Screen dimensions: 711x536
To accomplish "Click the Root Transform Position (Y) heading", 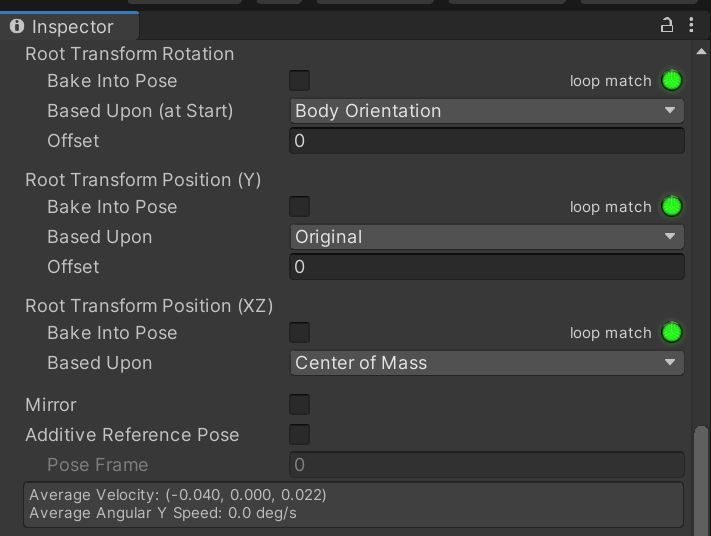I will click(x=143, y=180).
